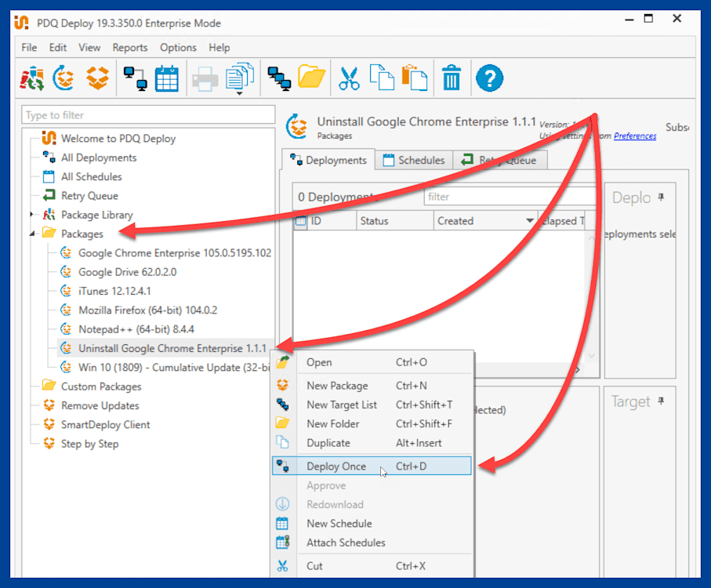Open Help using the blue question mark icon
Image resolution: width=711 pixels, height=588 pixels.
coord(489,78)
